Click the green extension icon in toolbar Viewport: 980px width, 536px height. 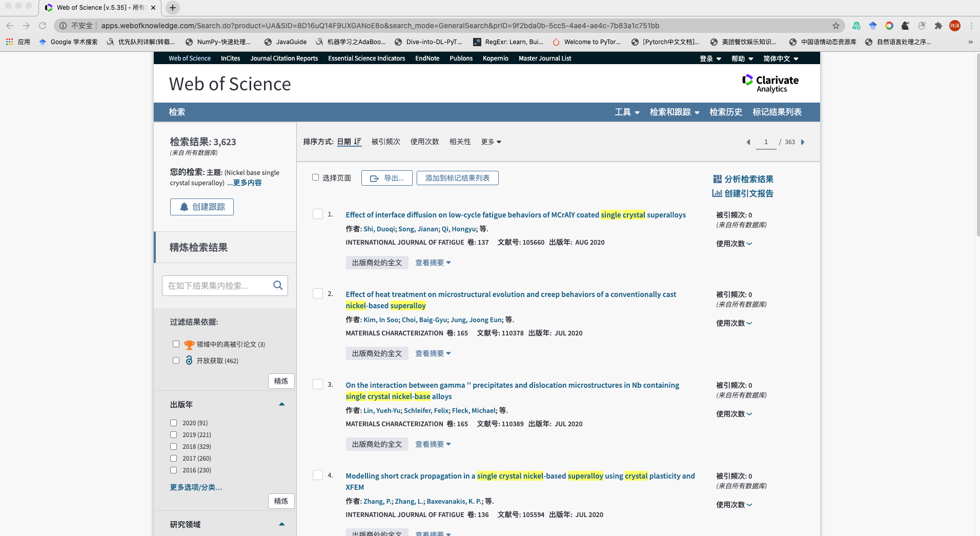(856, 26)
